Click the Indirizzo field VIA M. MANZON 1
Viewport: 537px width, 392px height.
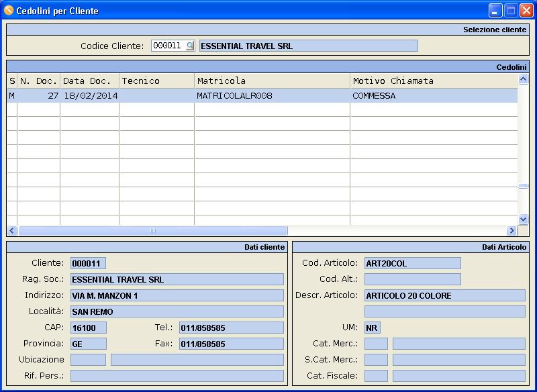tap(177, 295)
